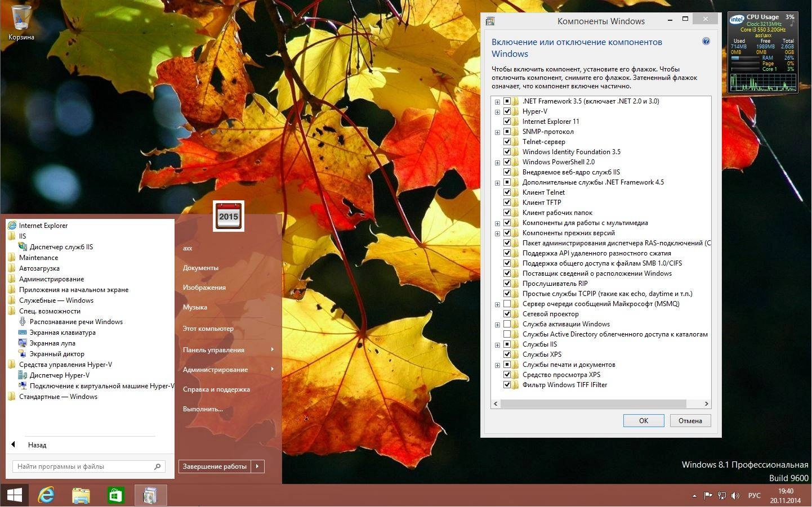Enable Службы Active Directory облегченного доступа checkbox
812x507 pixels.
507,334
